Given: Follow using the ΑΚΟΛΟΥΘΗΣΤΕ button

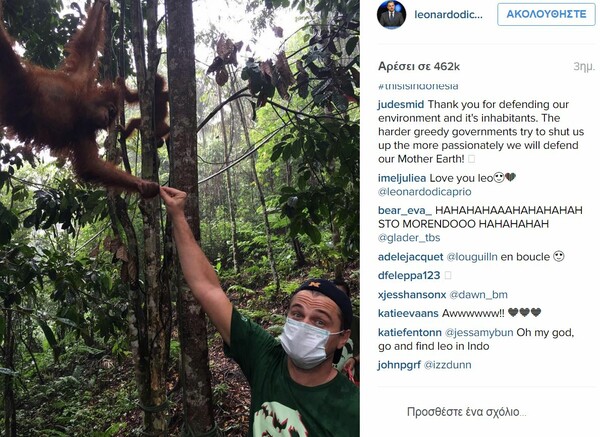Looking at the screenshot, I should [x=546, y=14].
